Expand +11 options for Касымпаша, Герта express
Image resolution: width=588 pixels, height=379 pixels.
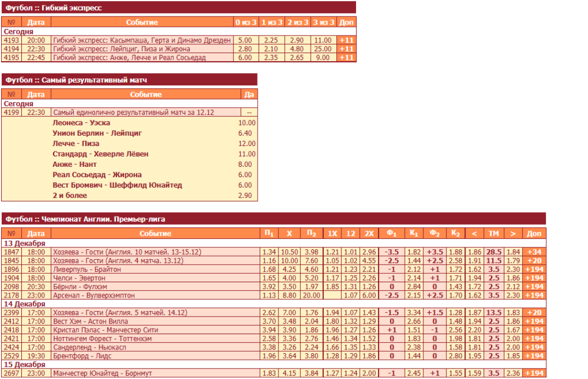[346, 40]
